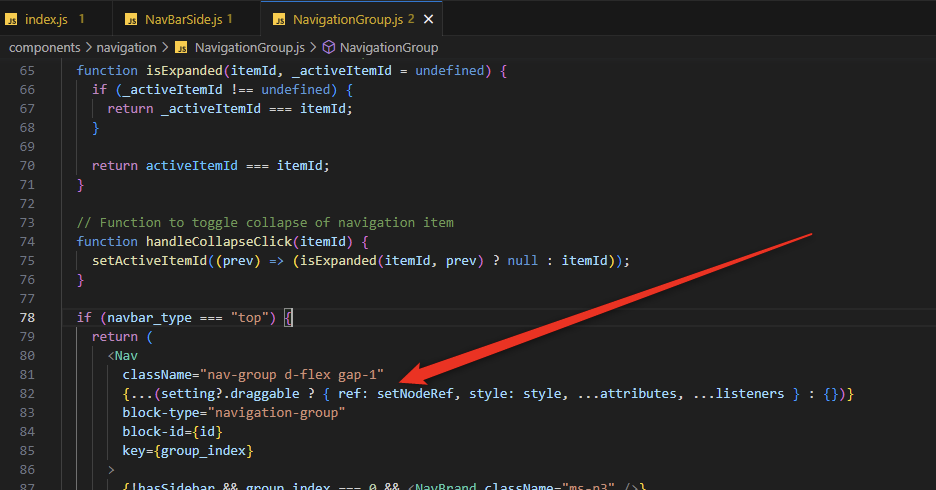The image size is (936, 490).
Task: Click line number 65 in the gutter
Action: click(x=27, y=70)
